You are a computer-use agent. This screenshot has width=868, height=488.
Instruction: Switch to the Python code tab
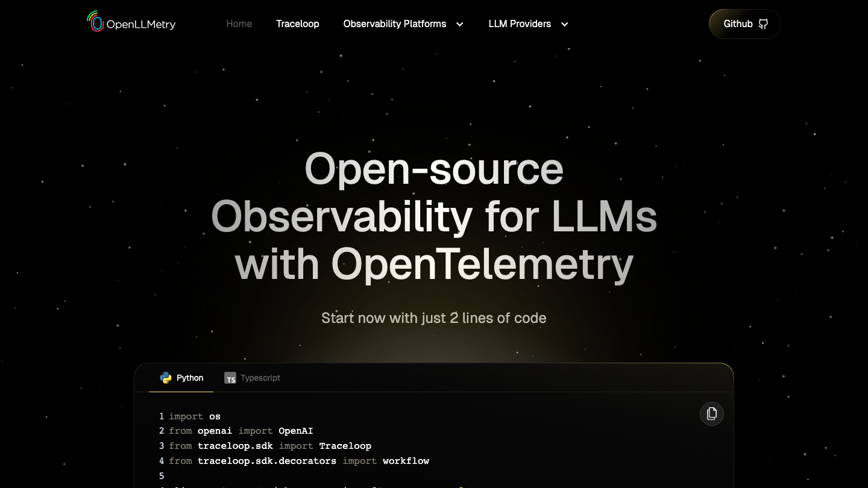click(x=181, y=378)
